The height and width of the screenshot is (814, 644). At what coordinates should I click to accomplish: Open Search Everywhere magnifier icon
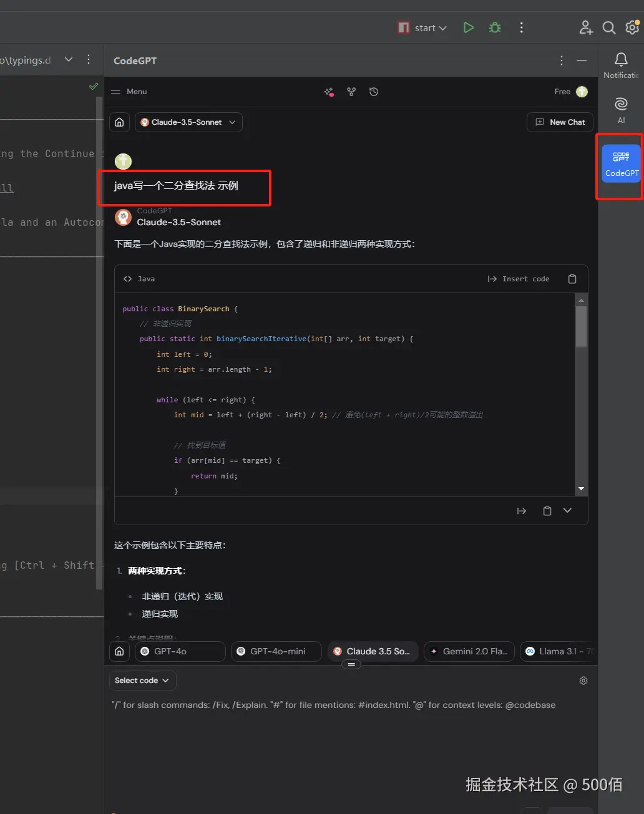coord(609,27)
